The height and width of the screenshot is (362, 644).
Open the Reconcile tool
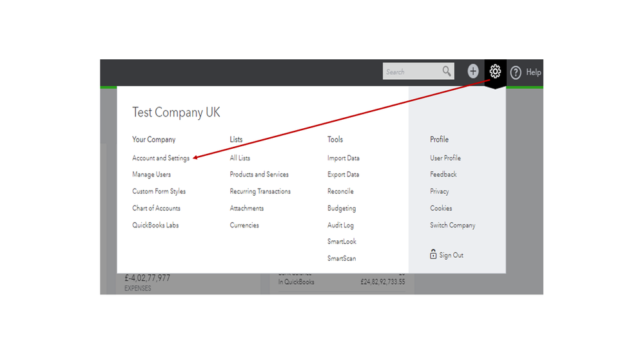(x=340, y=191)
